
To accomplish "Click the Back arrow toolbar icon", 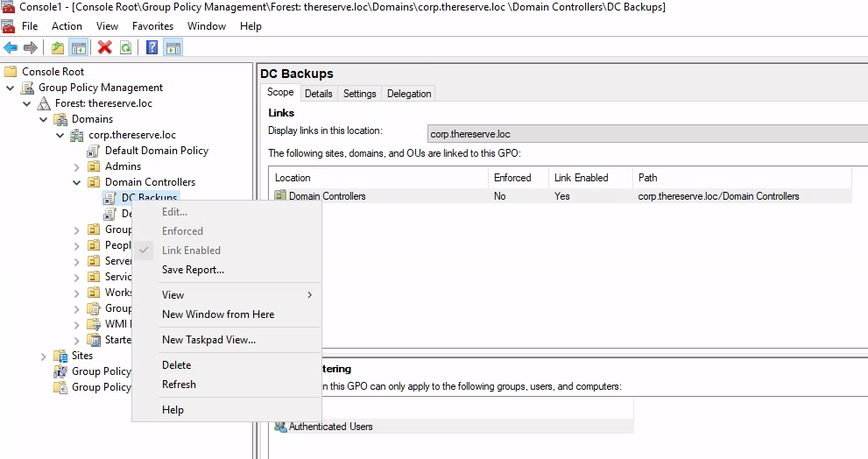I will click(11, 47).
